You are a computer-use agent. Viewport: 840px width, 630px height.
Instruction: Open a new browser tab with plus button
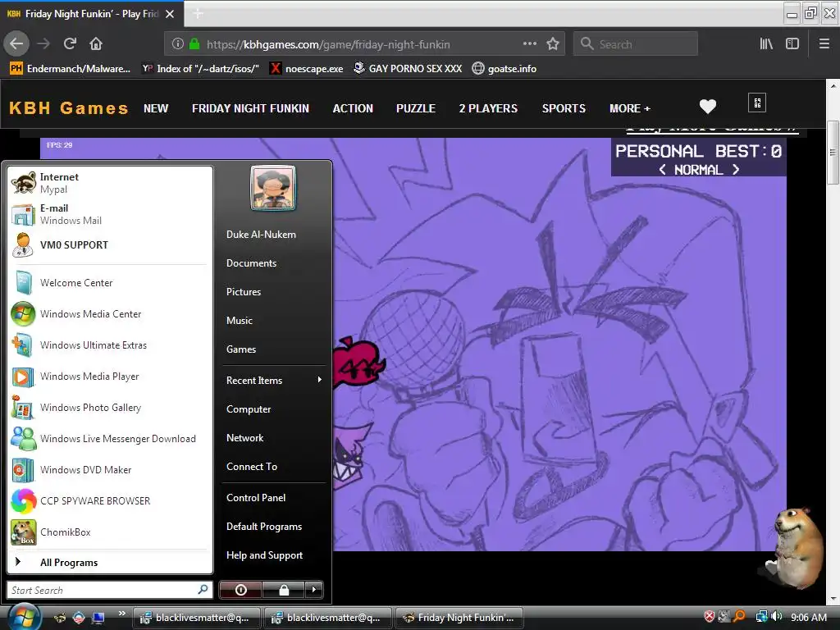[198, 14]
